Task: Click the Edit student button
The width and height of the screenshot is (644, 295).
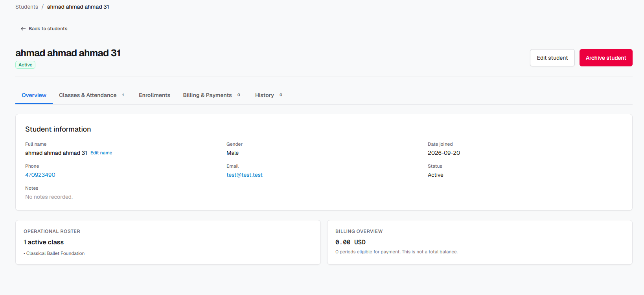Action: (552, 58)
